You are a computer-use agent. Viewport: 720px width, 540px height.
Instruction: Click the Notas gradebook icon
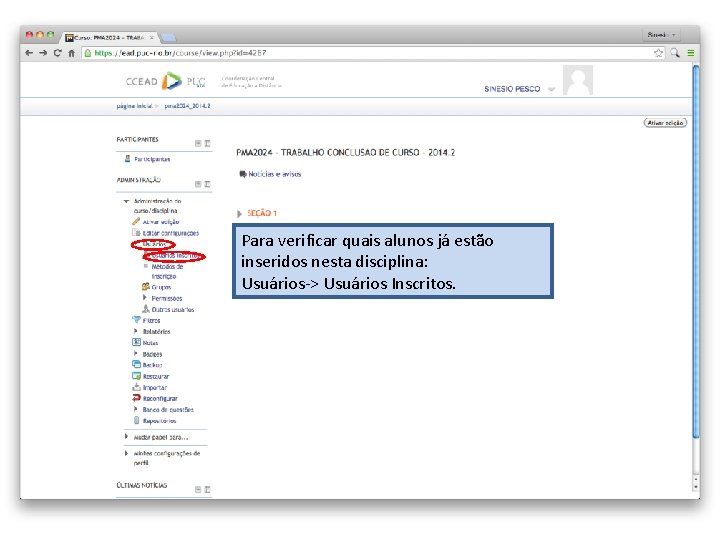[136, 342]
